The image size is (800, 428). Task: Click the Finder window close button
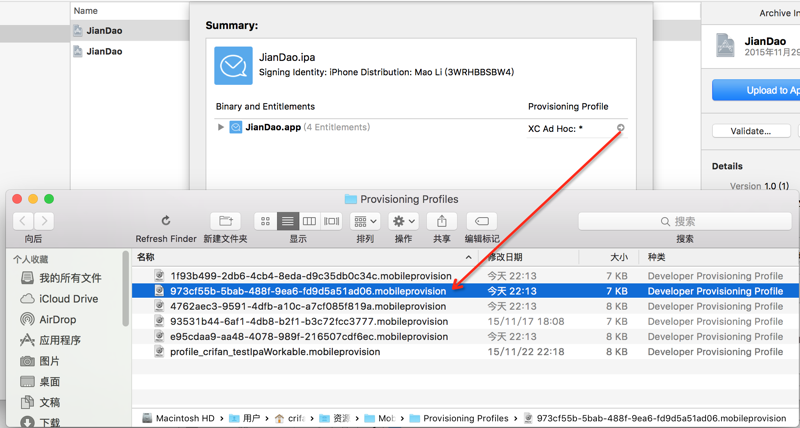click(x=17, y=199)
